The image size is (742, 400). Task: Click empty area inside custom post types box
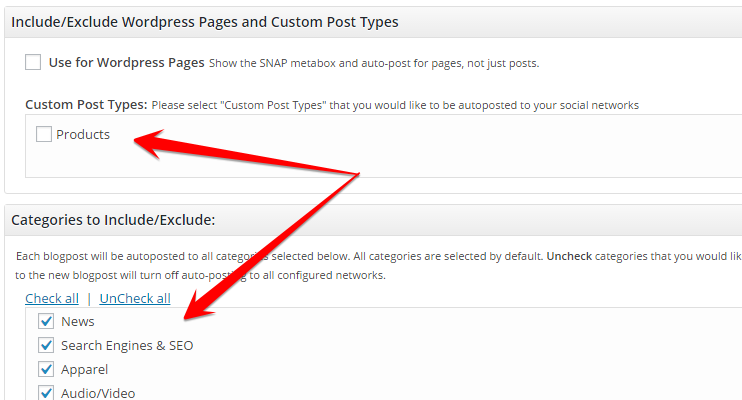(426, 151)
